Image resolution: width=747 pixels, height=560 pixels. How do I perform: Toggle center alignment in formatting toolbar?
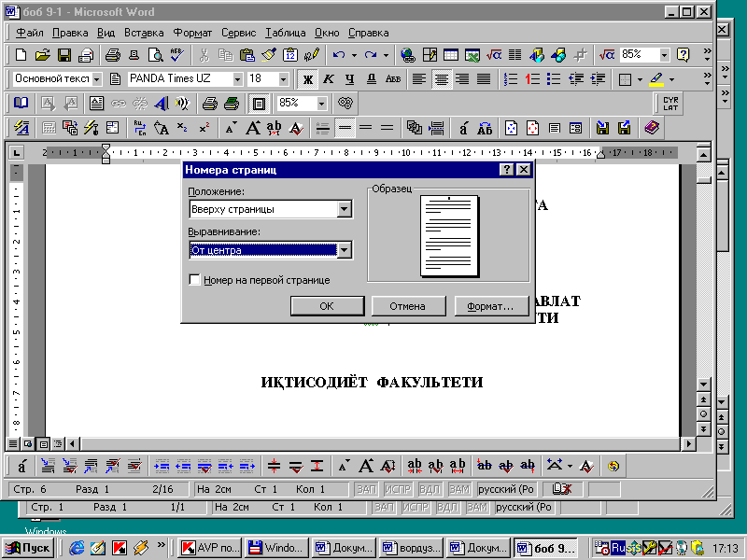441,79
